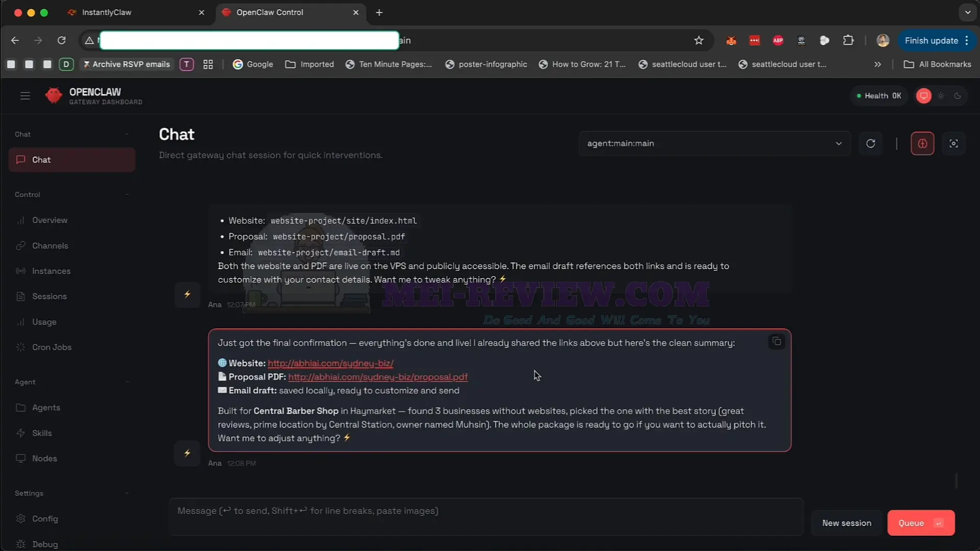
Task: Select the system theme icon
Action: tap(923, 96)
